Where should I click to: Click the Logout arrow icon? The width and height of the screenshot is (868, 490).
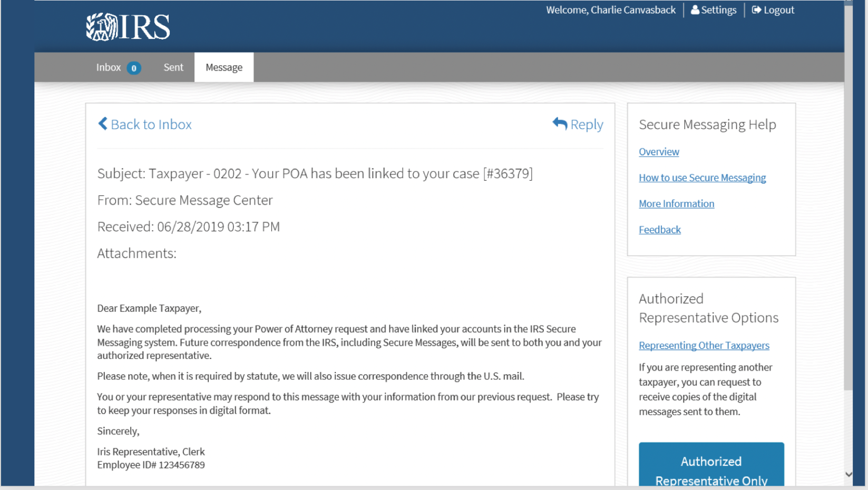point(756,10)
